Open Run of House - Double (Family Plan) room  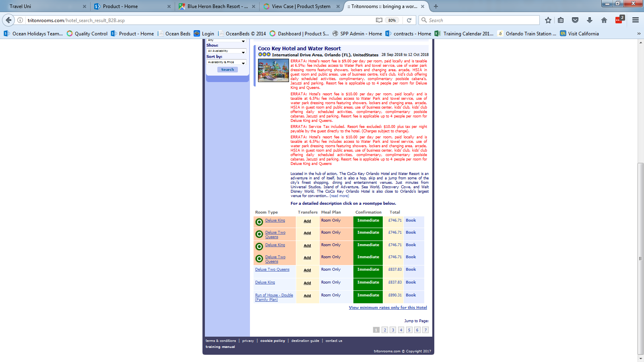274,297
